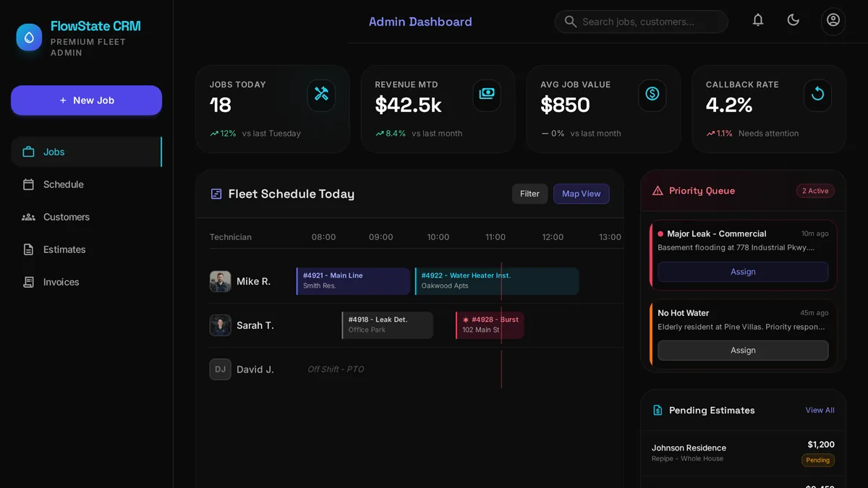Open Invoices in the sidebar
The height and width of the screenshot is (488, 868).
coord(86,282)
